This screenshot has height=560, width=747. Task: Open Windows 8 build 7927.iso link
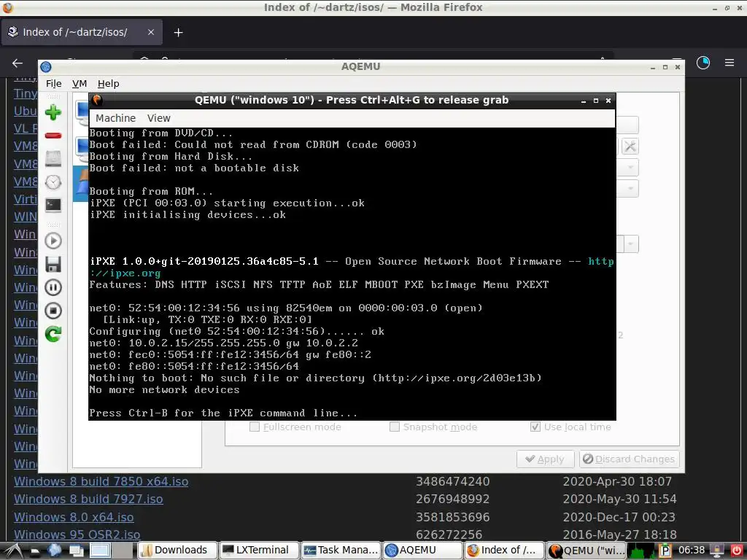point(88,499)
